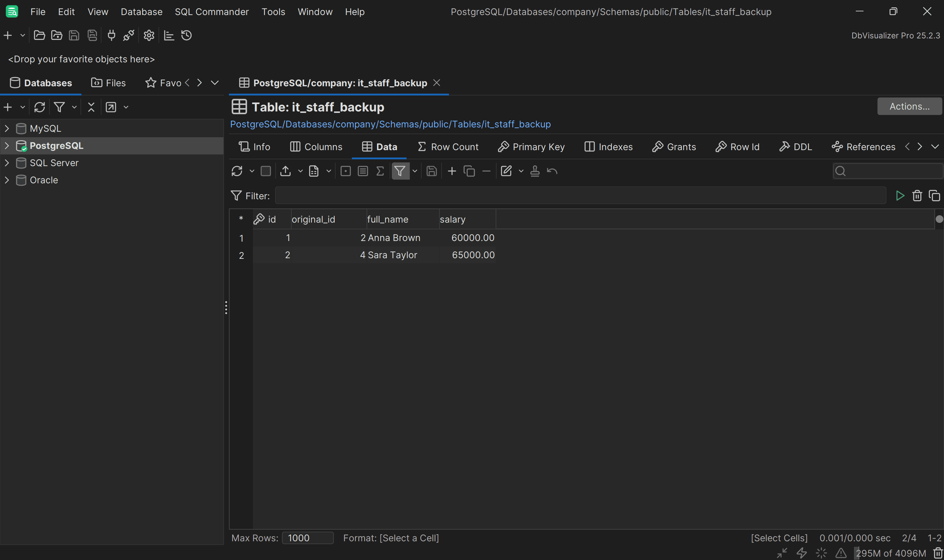Viewport: 944px width, 560px height.
Task: Duplicate the selected grid row
Action: 469,171
